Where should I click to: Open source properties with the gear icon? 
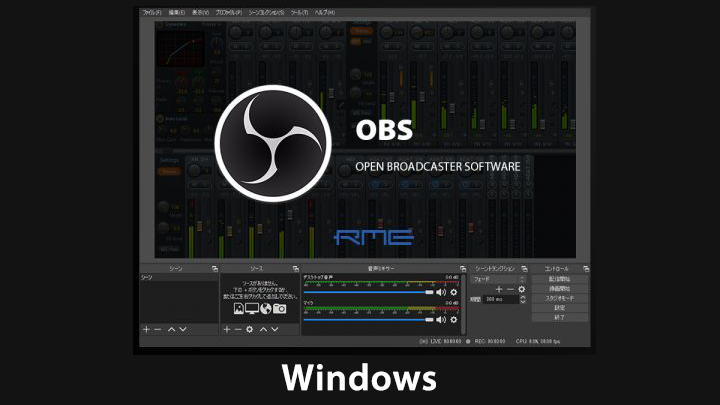[249, 329]
